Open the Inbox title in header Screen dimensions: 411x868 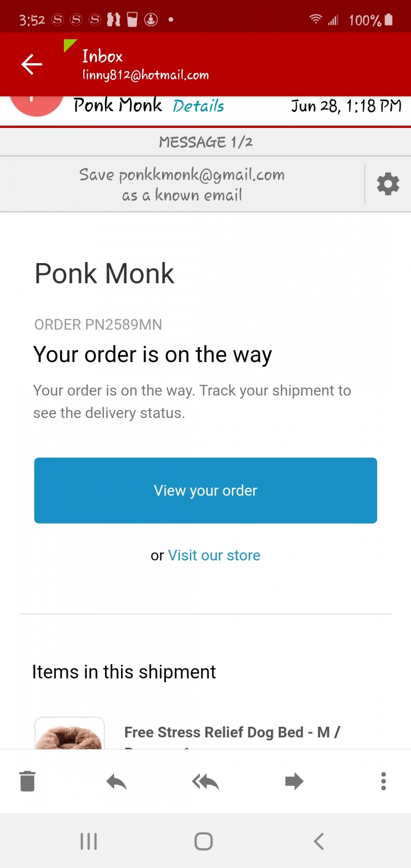tap(103, 56)
